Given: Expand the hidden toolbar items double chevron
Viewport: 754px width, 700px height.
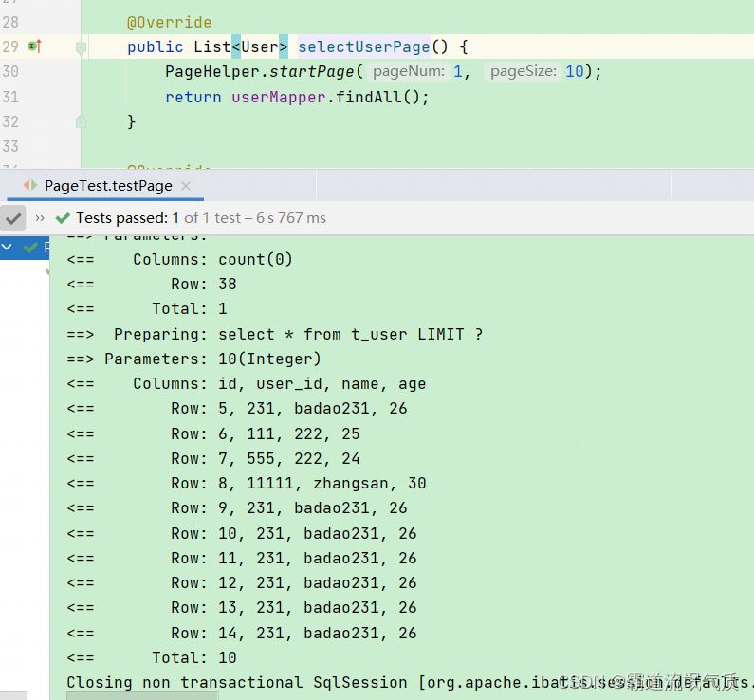Looking at the screenshot, I should [x=40, y=218].
